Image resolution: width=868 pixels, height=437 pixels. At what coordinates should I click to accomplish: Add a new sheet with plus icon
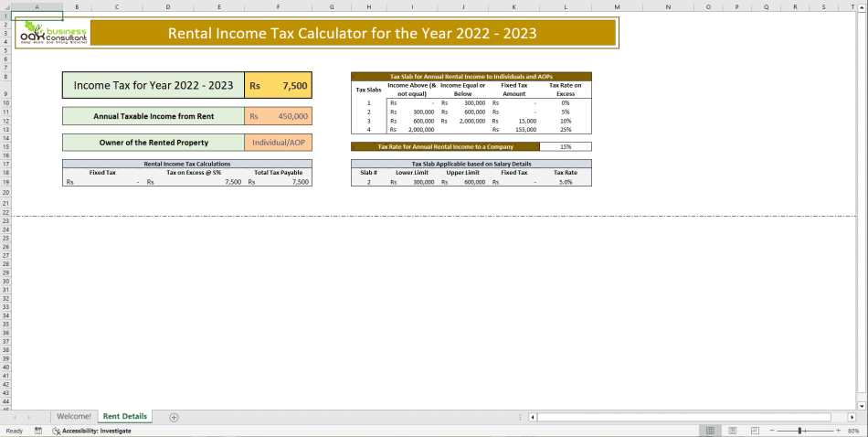174,417
